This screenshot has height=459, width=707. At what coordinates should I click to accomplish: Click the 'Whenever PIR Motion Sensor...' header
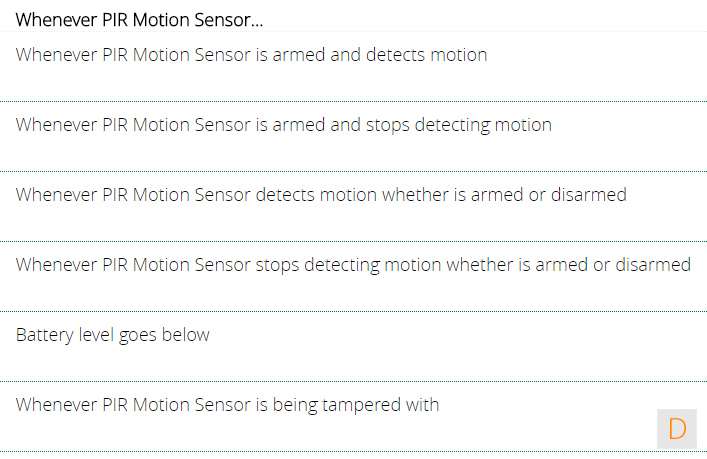(139, 19)
